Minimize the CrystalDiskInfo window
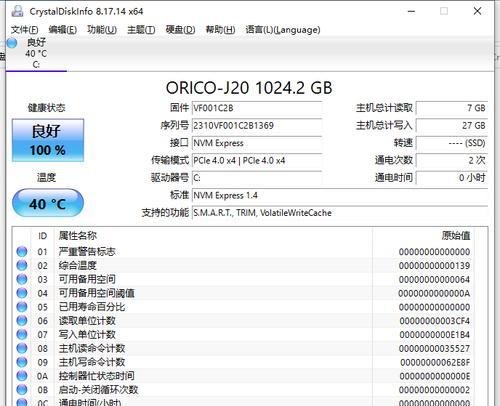Viewport: 500px width, 406px height. (x=411, y=11)
